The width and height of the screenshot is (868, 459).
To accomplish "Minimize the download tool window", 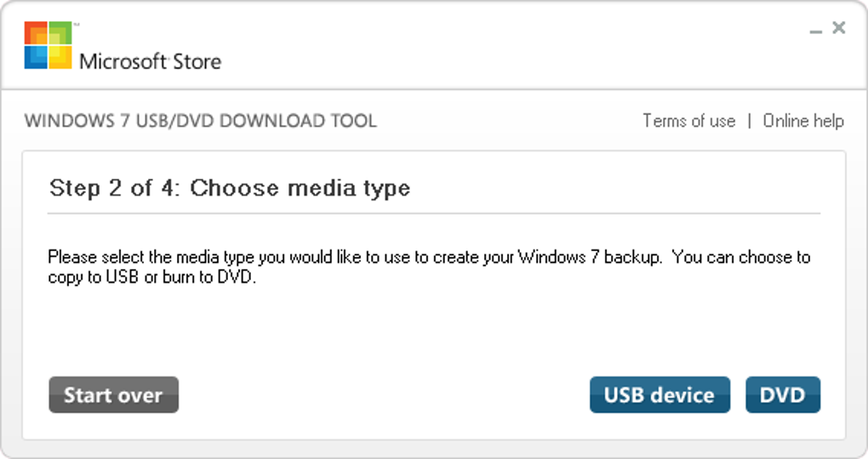I will coord(816,31).
